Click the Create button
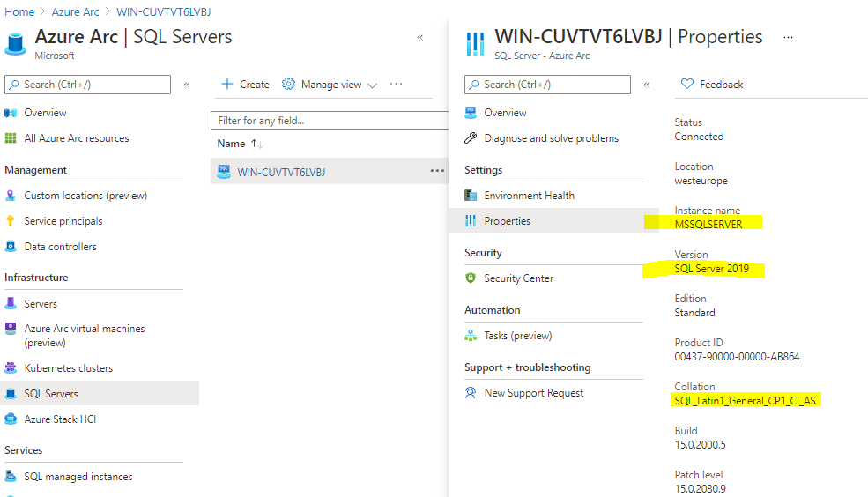Screen dimensions: 868x497 (245, 85)
